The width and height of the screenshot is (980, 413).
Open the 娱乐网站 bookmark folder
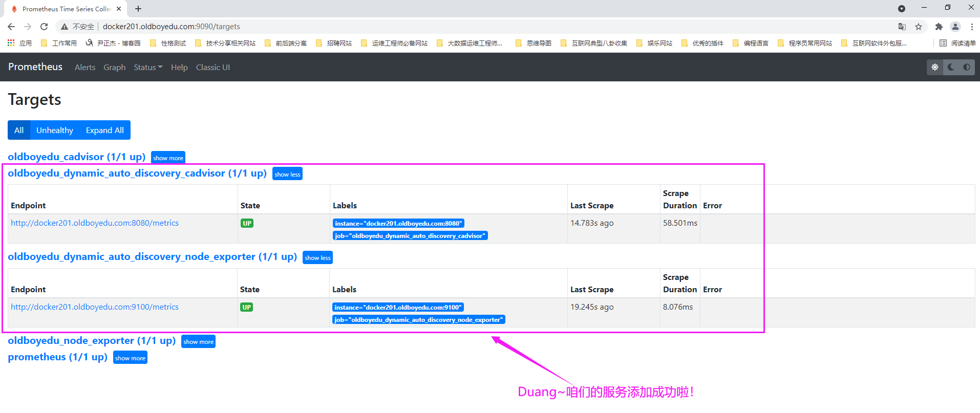click(x=654, y=43)
